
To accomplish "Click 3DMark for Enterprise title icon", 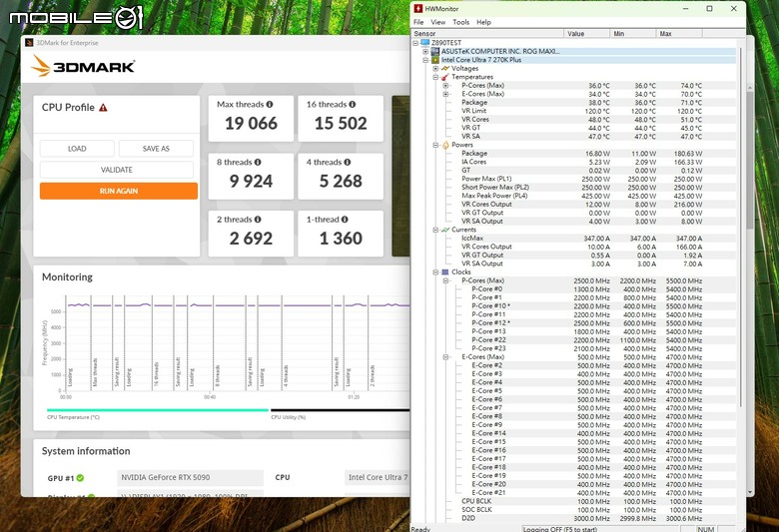I will [29, 43].
